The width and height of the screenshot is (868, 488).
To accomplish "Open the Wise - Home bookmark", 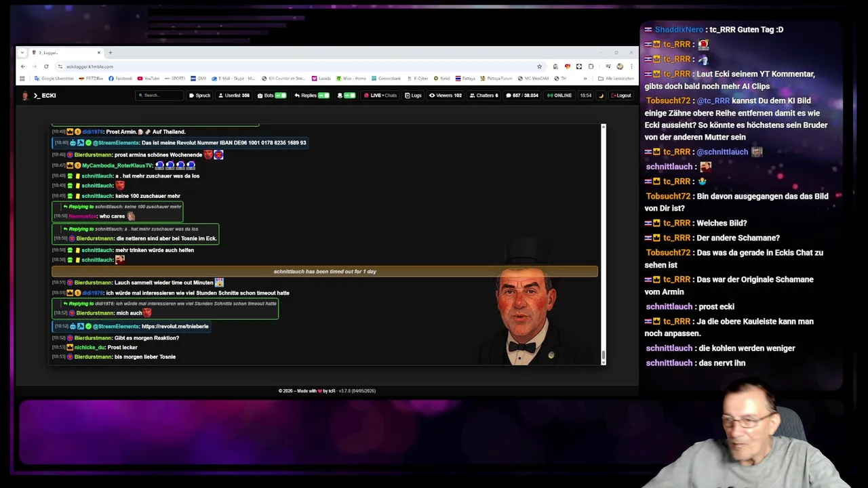I will coord(351,79).
